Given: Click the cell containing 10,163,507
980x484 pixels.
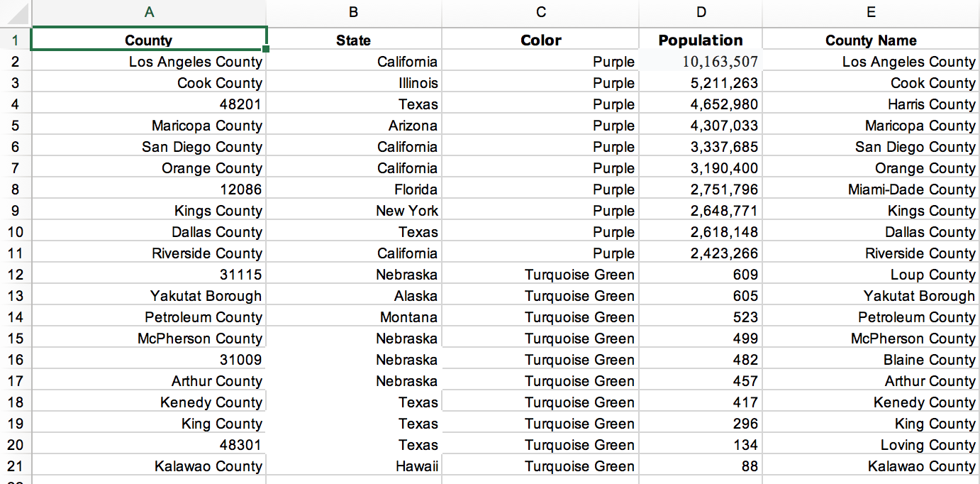Looking at the screenshot, I should click(x=701, y=62).
